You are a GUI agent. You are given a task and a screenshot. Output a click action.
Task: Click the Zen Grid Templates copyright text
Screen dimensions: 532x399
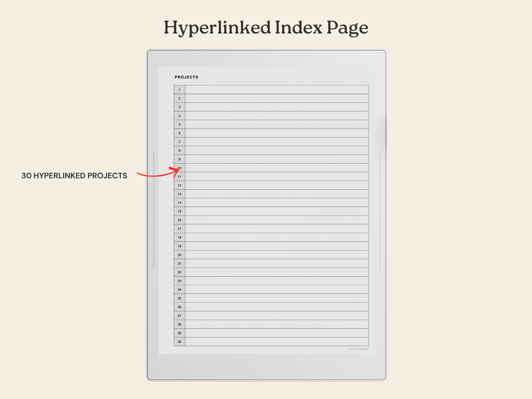coord(358,349)
